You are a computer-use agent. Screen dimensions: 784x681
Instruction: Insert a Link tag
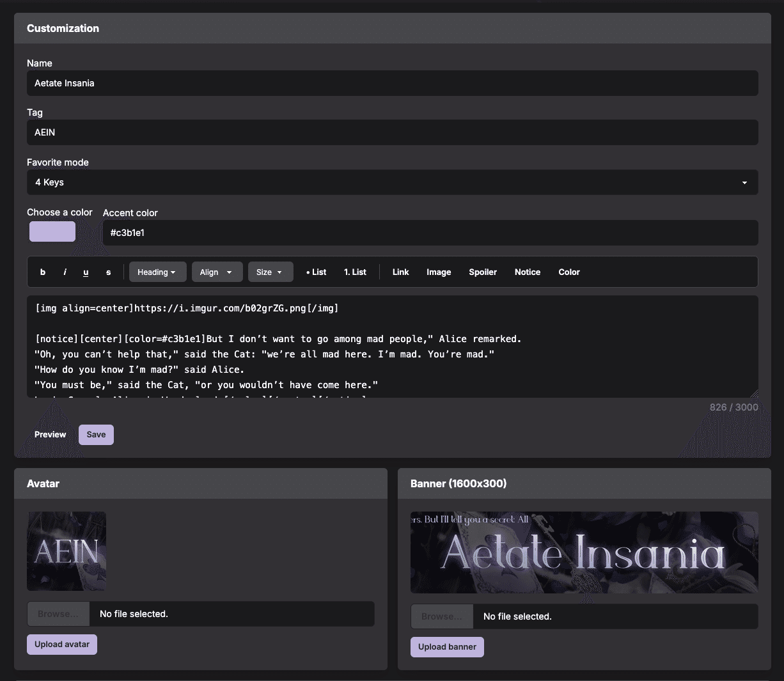(400, 272)
